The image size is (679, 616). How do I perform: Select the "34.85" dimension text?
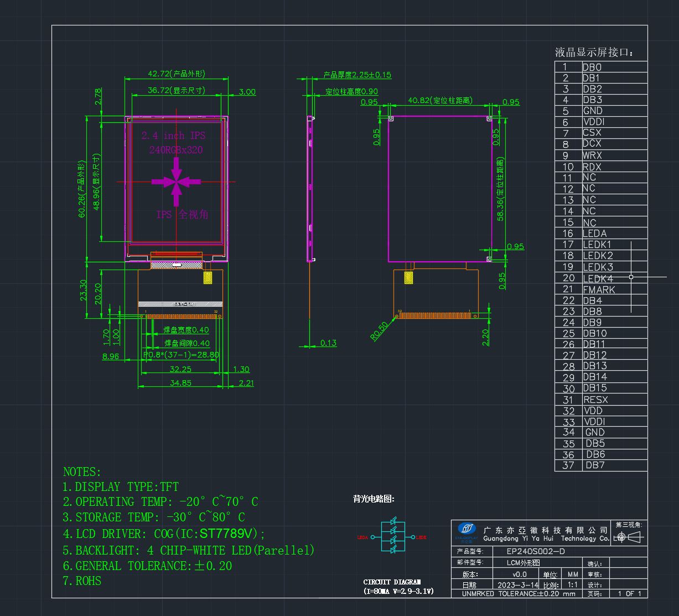(180, 382)
